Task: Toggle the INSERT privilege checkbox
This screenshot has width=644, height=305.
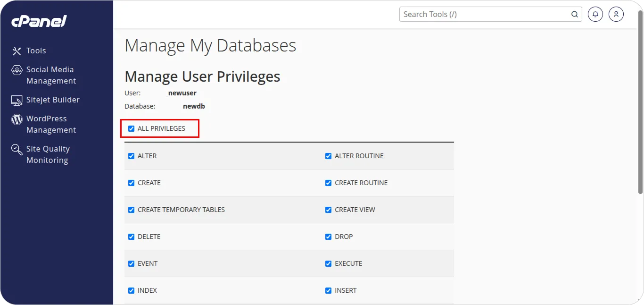Action: 329,290
